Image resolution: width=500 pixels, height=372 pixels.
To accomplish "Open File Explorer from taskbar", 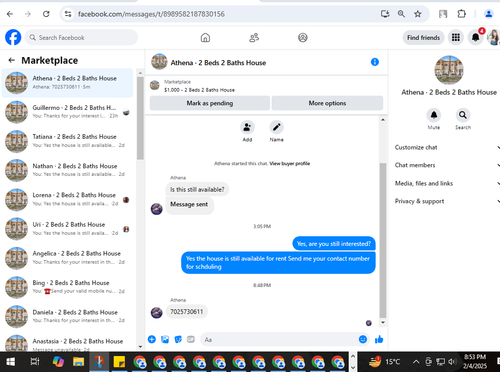I will [x=79, y=362].
